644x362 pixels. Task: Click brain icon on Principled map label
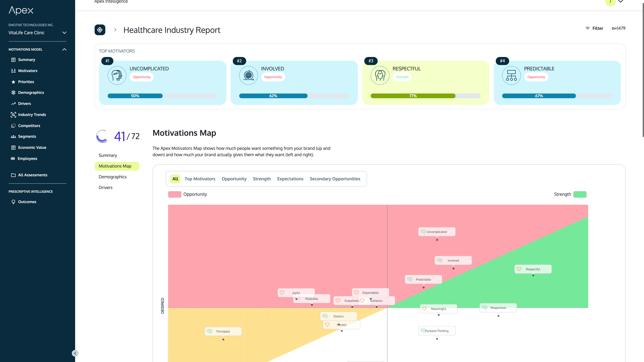point(209,331)
